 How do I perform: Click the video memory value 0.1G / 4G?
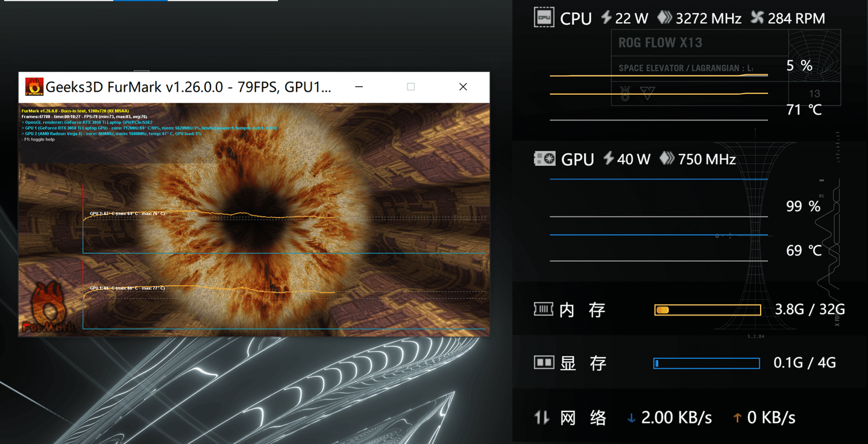click(805, 363)
